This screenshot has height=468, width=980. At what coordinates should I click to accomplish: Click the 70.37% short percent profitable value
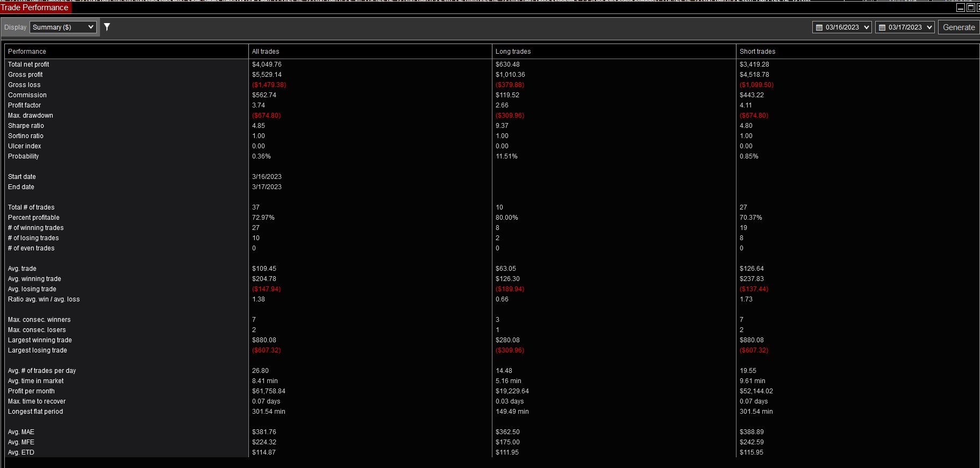coord(751,218)
